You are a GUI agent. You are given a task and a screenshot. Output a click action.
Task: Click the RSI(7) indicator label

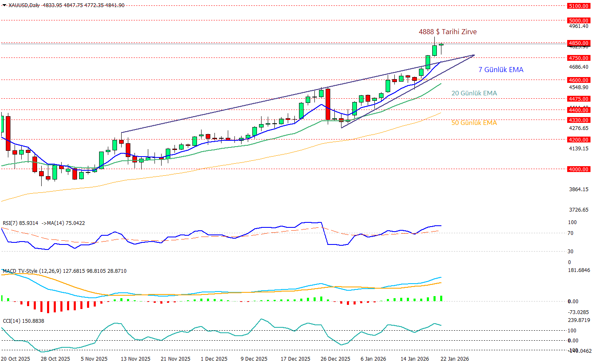coord(20,223)
